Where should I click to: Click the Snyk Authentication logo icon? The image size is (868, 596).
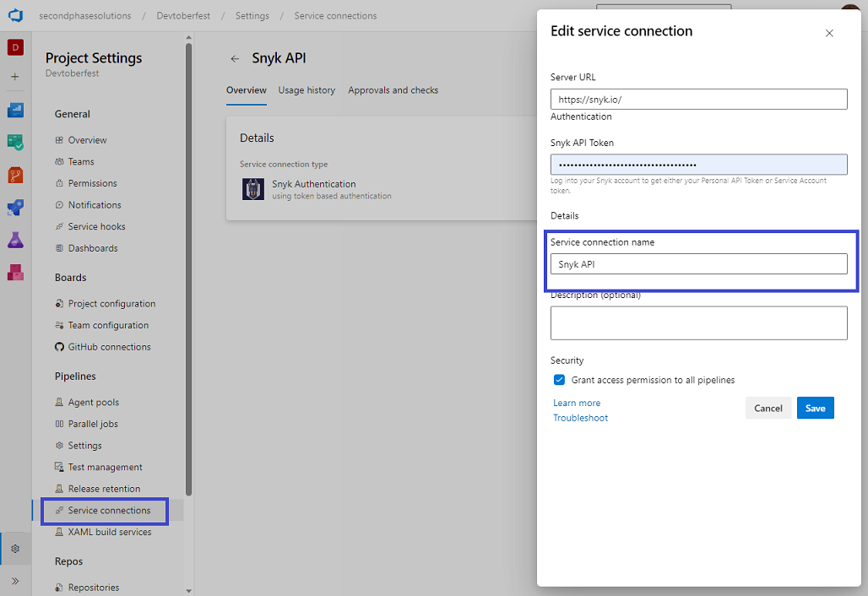(x=253, y=189)
